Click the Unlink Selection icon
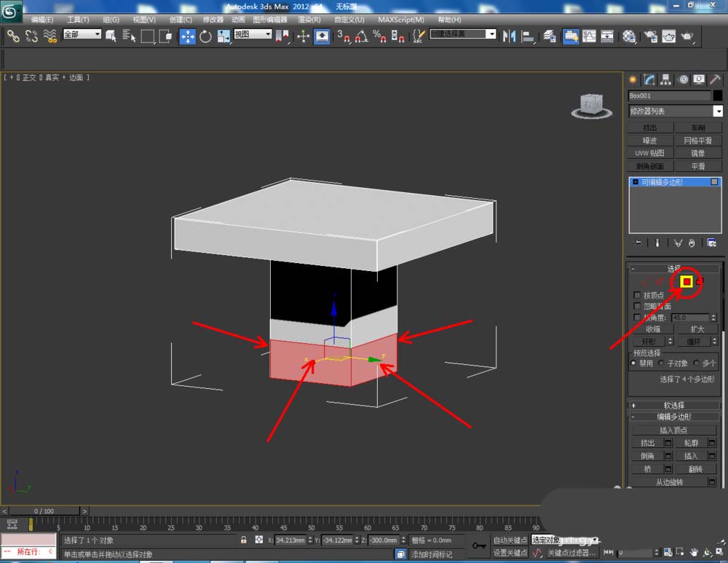 point(31,36)
